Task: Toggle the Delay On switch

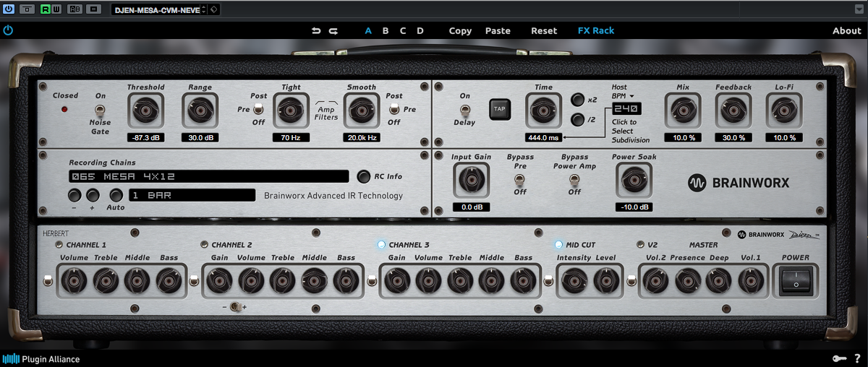Action: pos(465,111)
